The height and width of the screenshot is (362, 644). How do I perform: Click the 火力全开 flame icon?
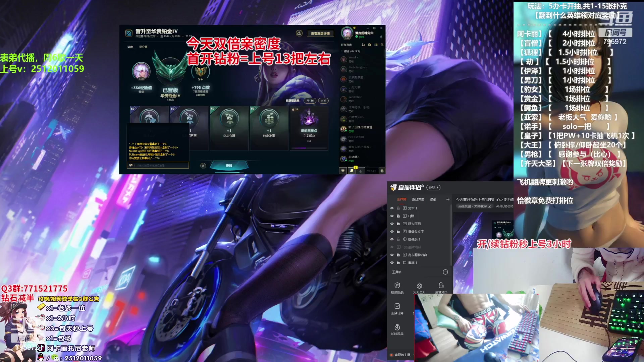(x=419, y=286)
